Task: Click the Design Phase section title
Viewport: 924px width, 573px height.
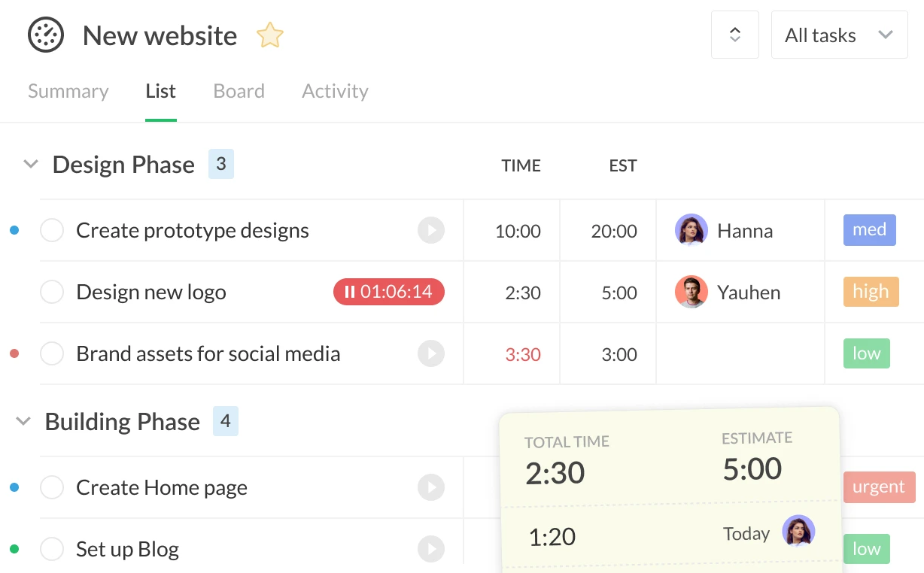Action: (123, 164)
